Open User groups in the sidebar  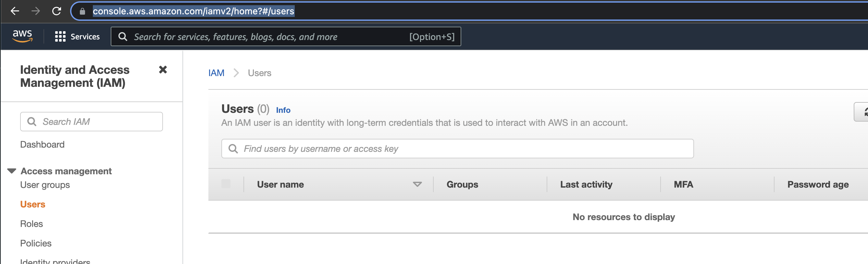pyautogui.click(x=45, y=185)
